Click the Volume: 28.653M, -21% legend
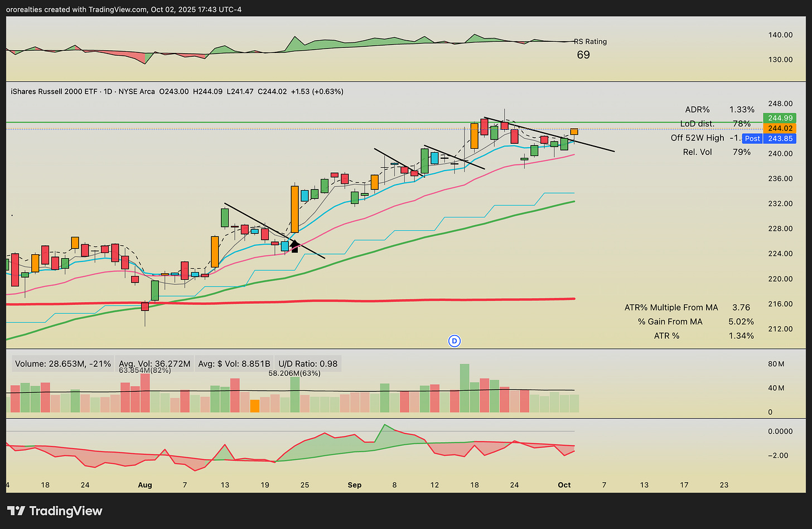This screenshot has width=812, height=529. (x=63, y=363)
